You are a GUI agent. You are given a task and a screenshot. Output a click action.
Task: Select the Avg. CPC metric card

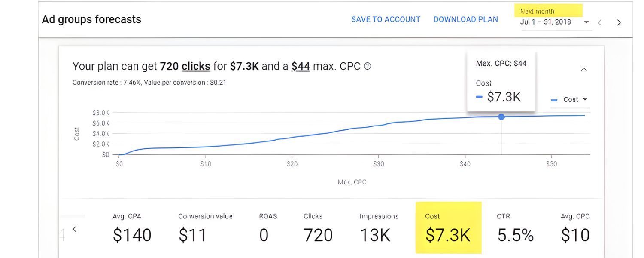click(575, 228)
